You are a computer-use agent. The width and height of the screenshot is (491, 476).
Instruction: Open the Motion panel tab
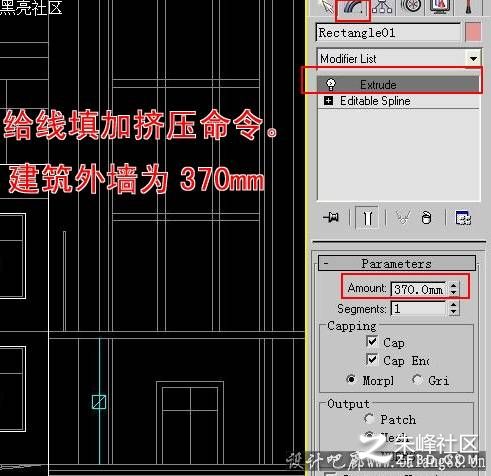click(410, 7)
